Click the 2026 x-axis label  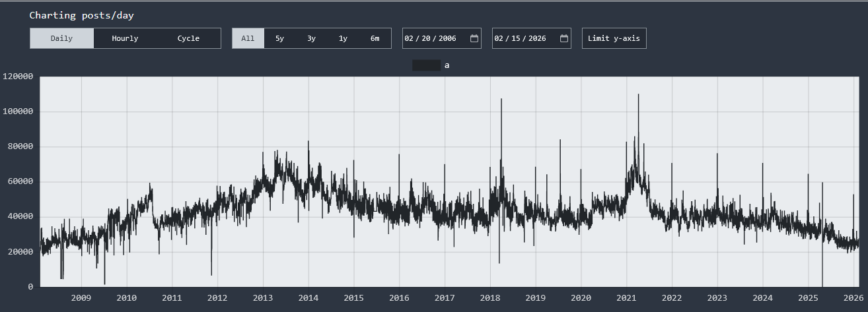853,297
